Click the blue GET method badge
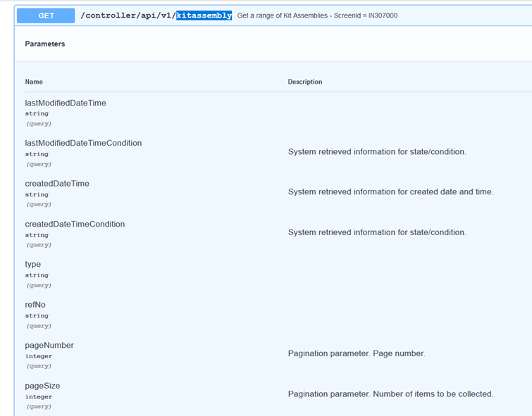The width and height of the screenshot is (532, 416). pyautogui.click(x=47, y=15)
